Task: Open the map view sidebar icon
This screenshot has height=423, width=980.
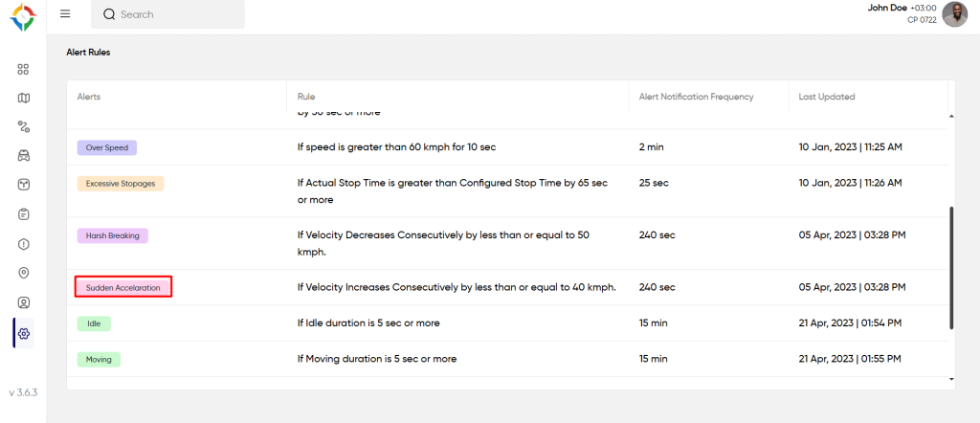Action: (24, 98)
